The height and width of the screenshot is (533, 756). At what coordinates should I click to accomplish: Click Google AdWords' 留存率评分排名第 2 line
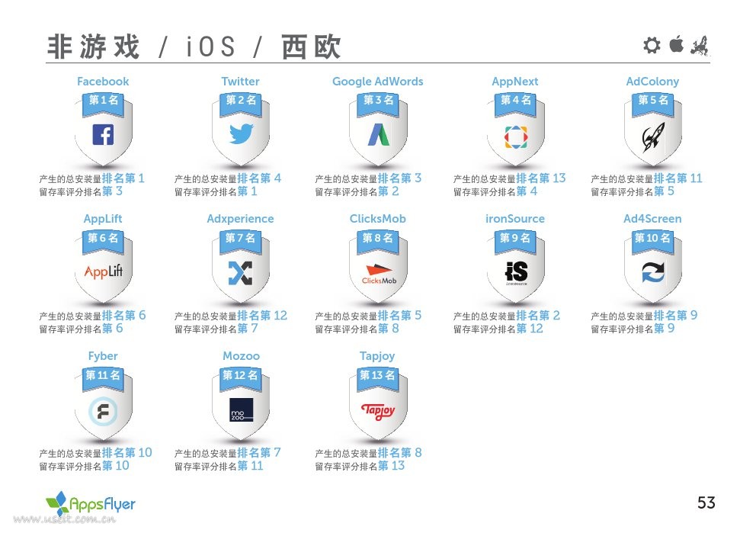click(x=357, y=191)
